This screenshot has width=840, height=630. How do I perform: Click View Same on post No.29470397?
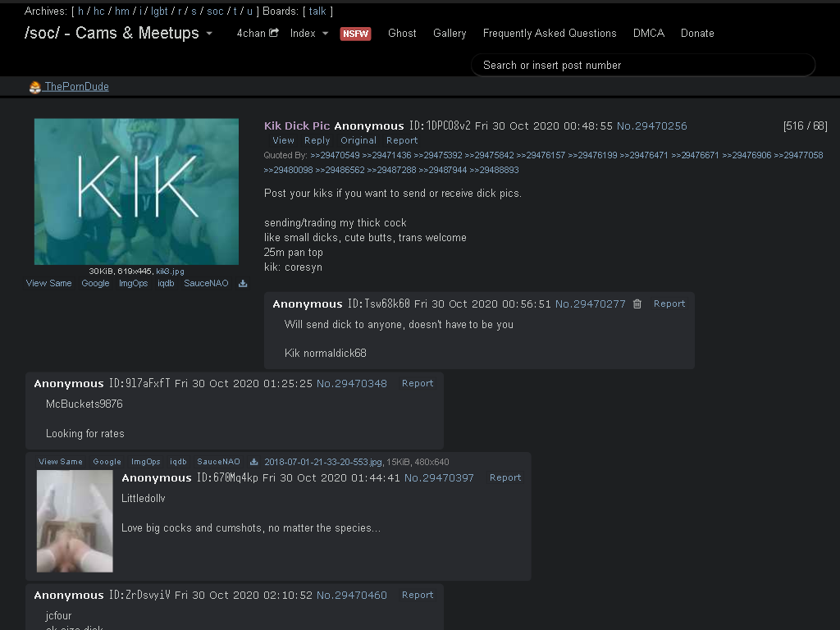coord(61,462)
